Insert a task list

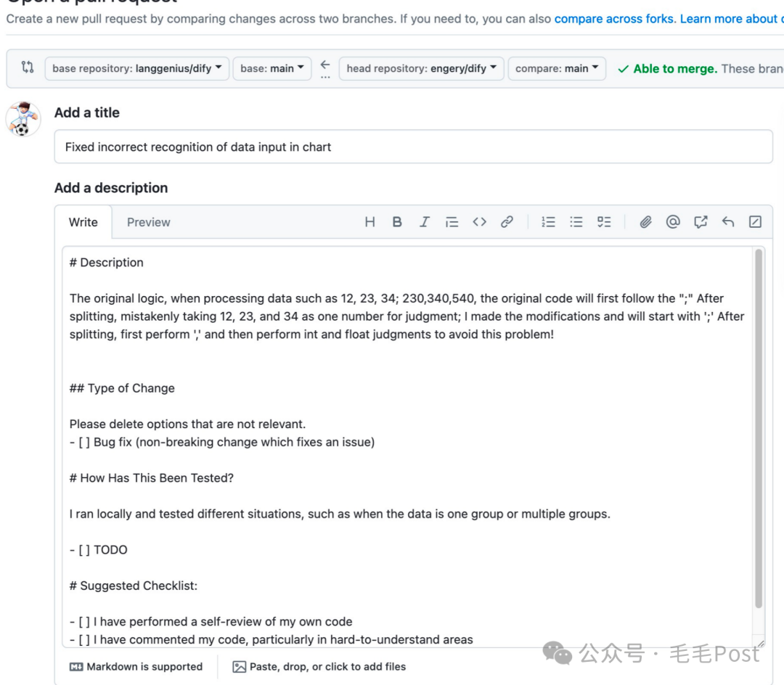pos(604,222)
